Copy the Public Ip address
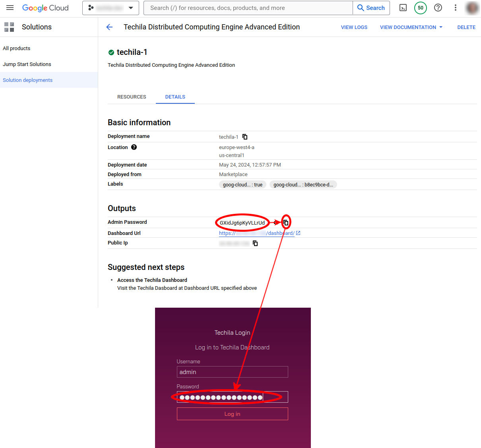 pos(255,243)
